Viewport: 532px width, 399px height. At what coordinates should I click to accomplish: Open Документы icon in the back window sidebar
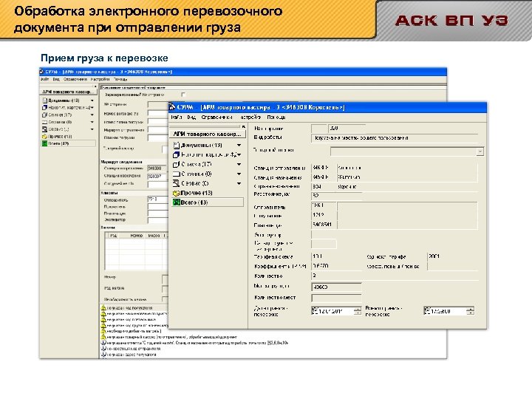(x=45, y=100)
